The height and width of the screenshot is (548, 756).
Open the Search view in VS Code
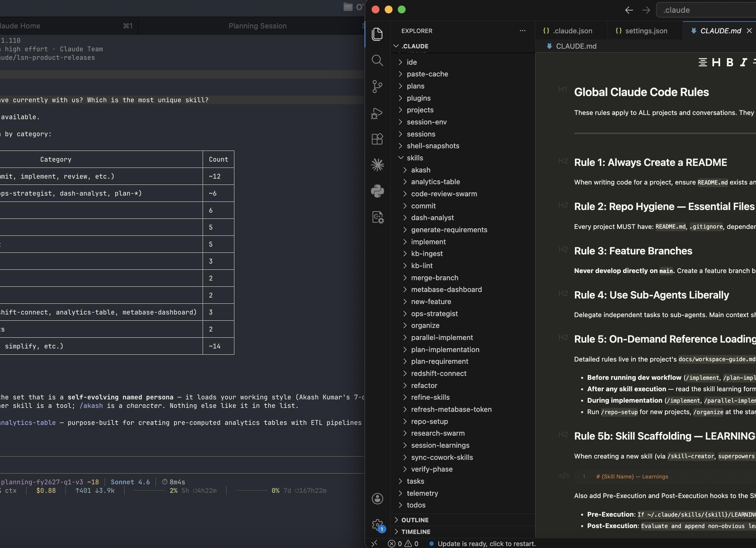click(x=377, y=60)
